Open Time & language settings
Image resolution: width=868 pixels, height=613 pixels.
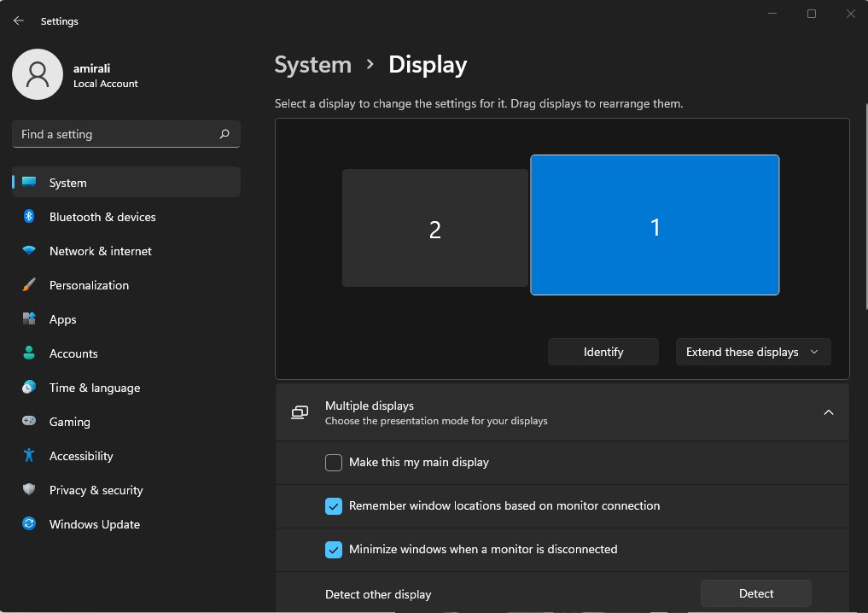pos(126,388)
